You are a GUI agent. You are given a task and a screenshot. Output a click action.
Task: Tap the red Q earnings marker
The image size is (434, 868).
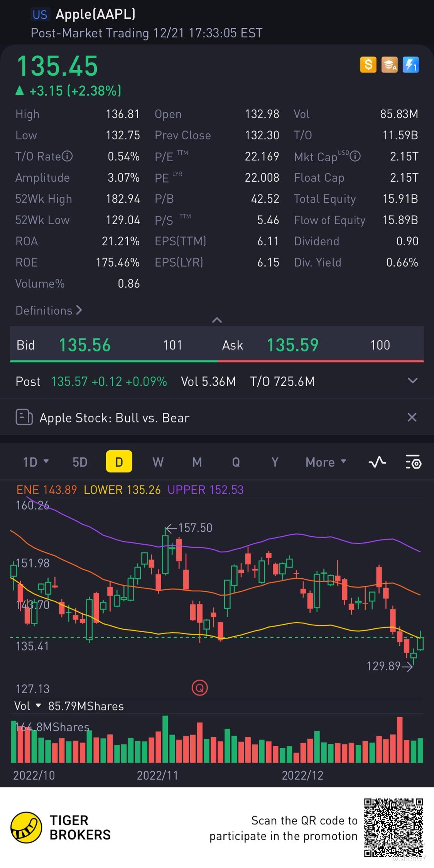coord(200,687)
